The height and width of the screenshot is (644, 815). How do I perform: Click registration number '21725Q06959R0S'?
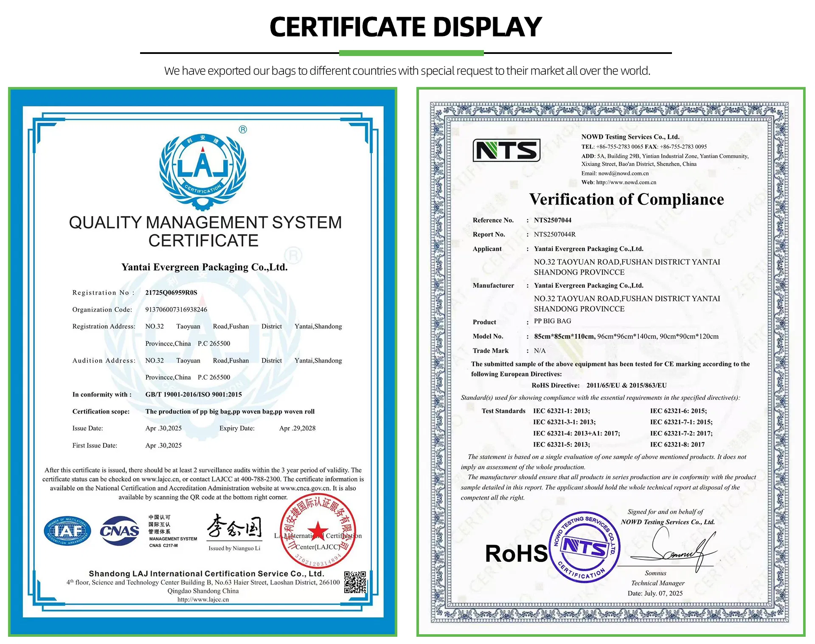171,292
